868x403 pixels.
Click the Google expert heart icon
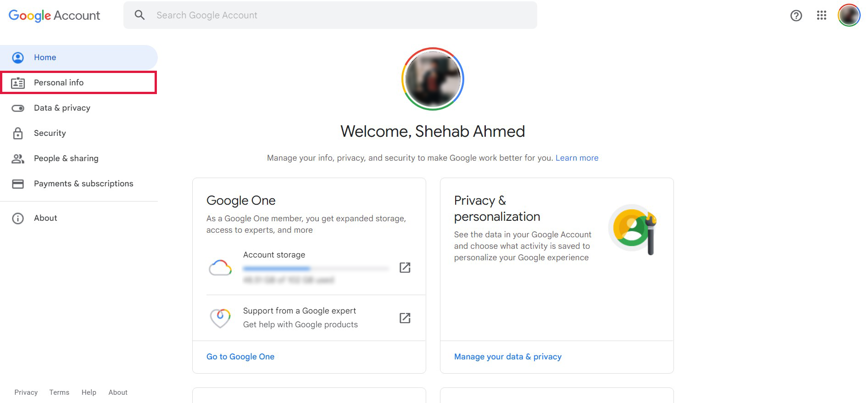pos(220,318)
